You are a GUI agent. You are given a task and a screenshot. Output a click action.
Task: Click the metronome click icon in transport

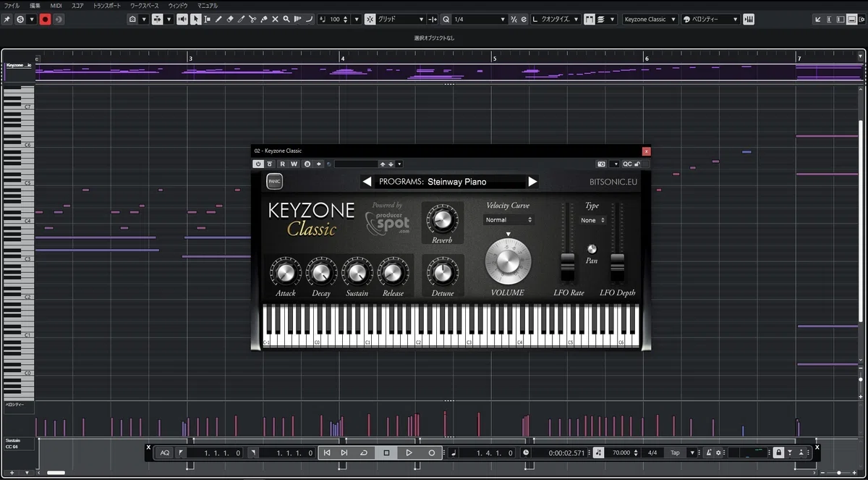pos(708,452)
